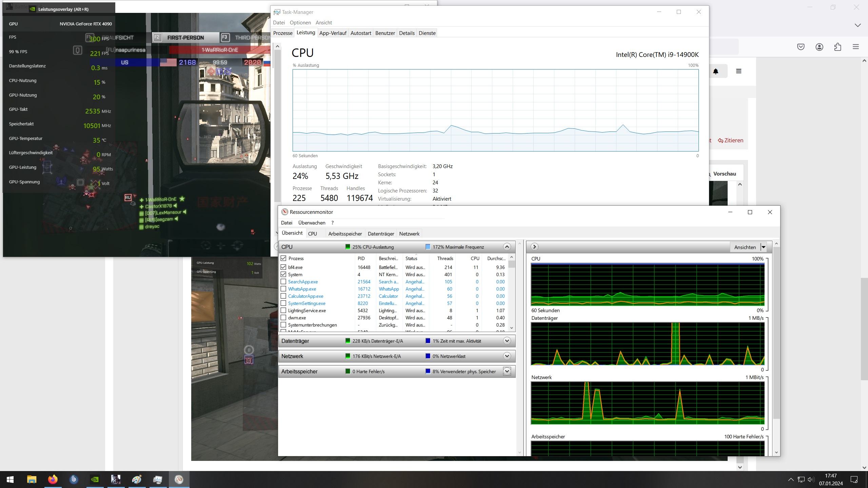Sort by CPU column header in process table
The image size is (868, 488).
pos(475,258)
